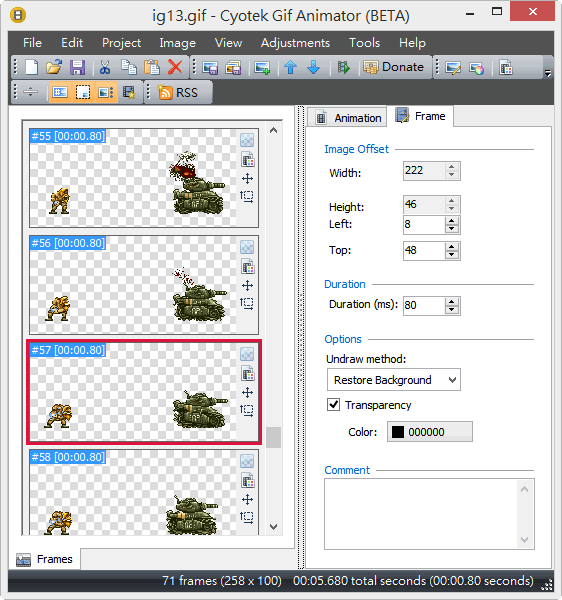Click the transparency icon on frame #55

pyautogui.click(x=247, y=140)
